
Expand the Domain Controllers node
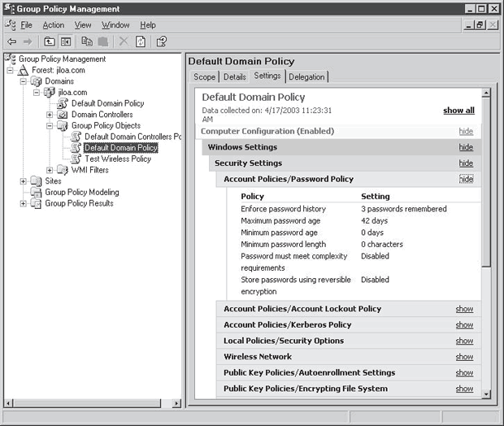pyautogui.click(x=50, y=115)
